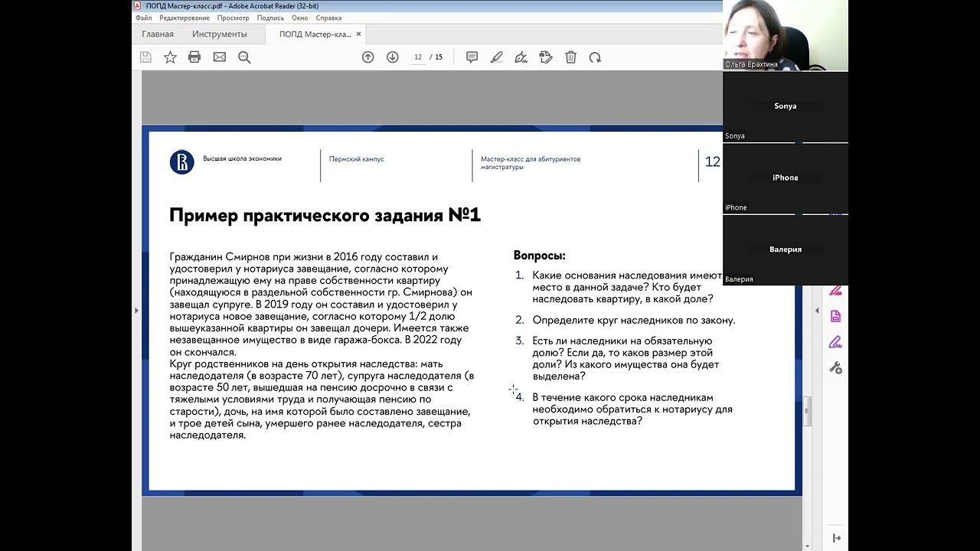This screenshot has height=551, width=980.
Task: Select the ПОПД Мастер-кла... document tab
Action: 315,34
